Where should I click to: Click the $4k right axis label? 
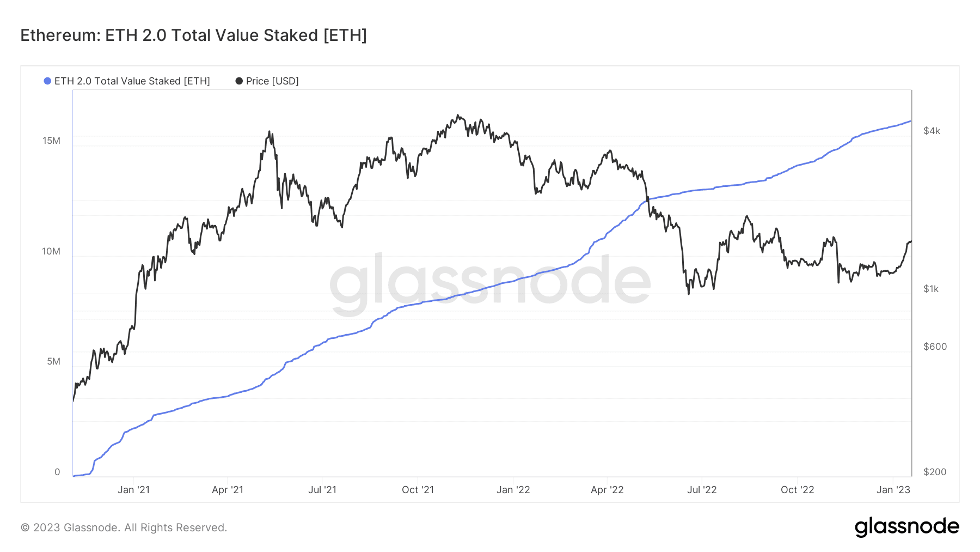pos(932,131)
